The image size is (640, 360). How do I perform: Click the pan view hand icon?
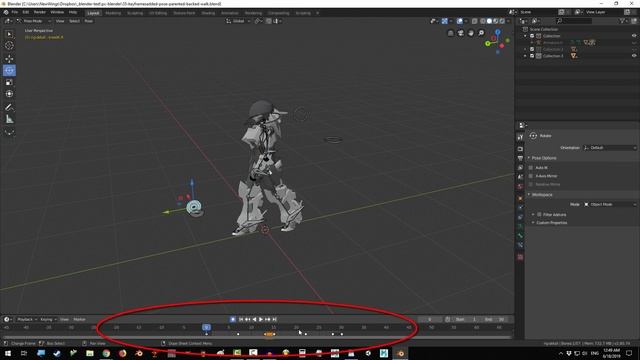coord(471,33)
